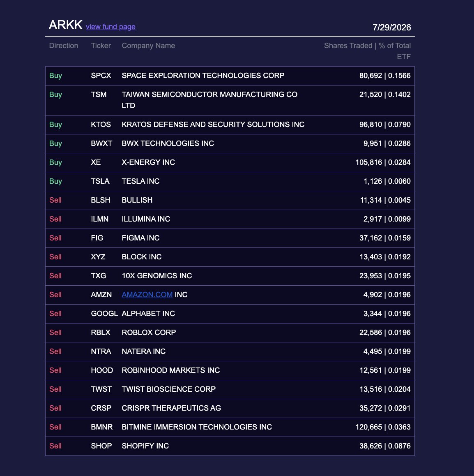This screenshot has width=474, height=476.
Task: Click the BMNR ticker
Action: (102, 427)
